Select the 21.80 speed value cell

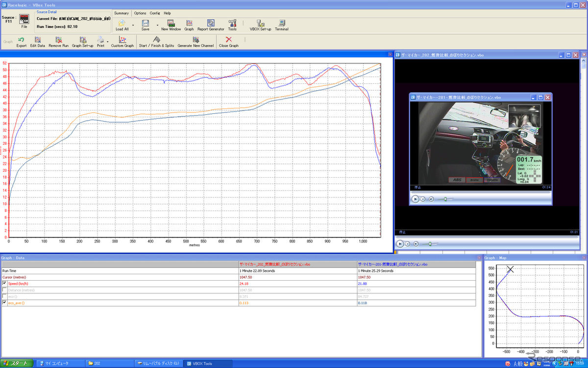tap(416, 284)
